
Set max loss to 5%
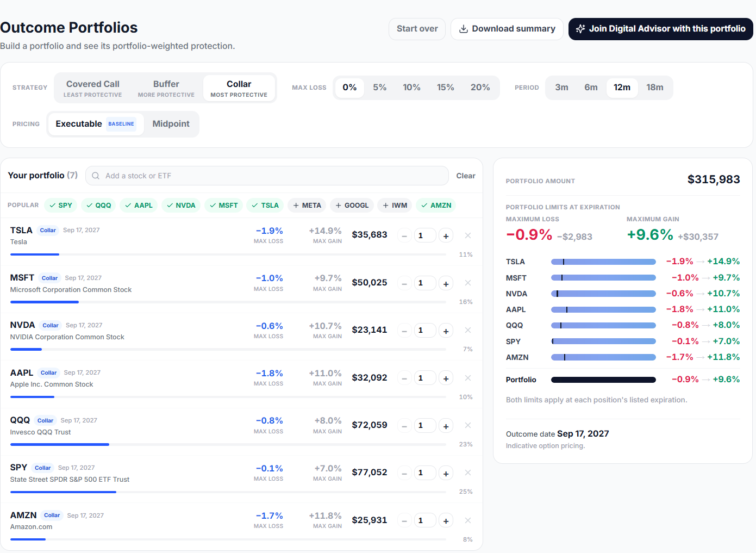click(380, 88)
